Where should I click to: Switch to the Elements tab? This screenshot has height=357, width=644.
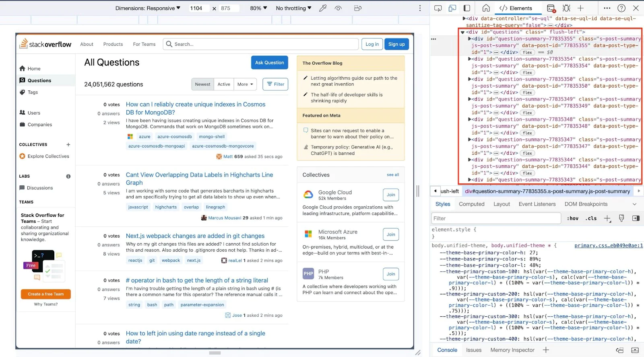tap(516, 8)
